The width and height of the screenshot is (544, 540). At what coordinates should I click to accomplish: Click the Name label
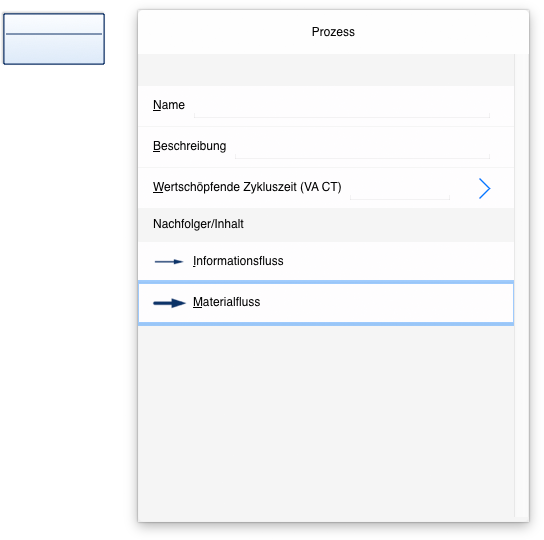click(169, 105)
